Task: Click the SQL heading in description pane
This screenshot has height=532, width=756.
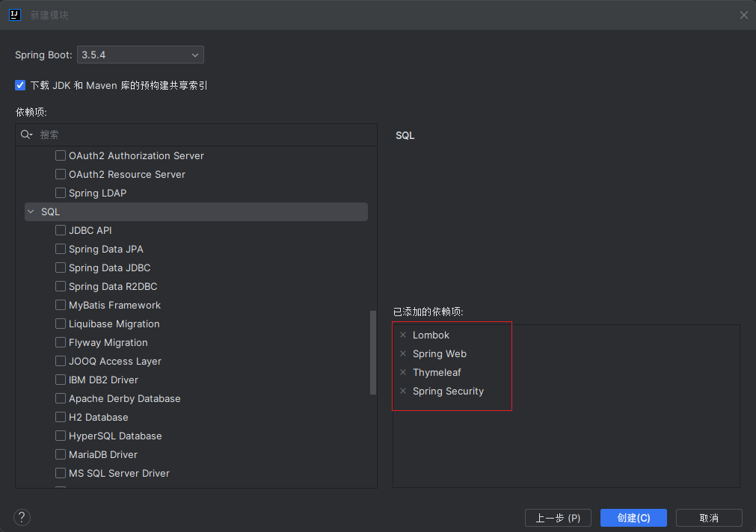Action: coord(405,136)
